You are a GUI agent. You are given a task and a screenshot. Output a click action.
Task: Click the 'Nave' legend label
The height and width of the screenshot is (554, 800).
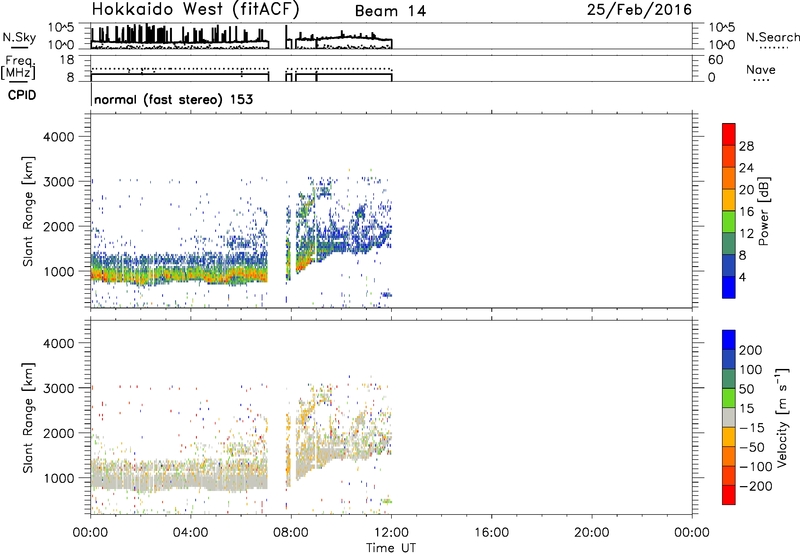click(761, 70)
